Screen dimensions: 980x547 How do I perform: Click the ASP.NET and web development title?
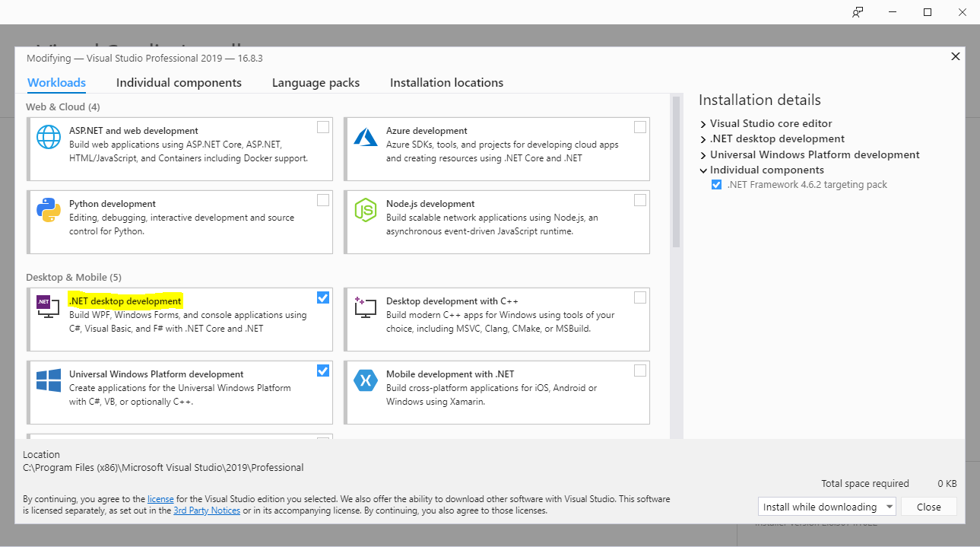coord(134,131)
